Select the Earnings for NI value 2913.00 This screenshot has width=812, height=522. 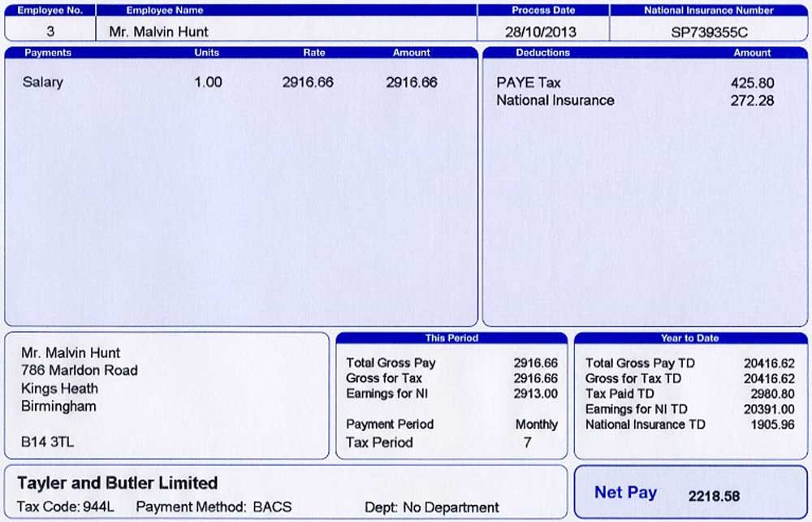pyautogui.click(x=535, y=394)
